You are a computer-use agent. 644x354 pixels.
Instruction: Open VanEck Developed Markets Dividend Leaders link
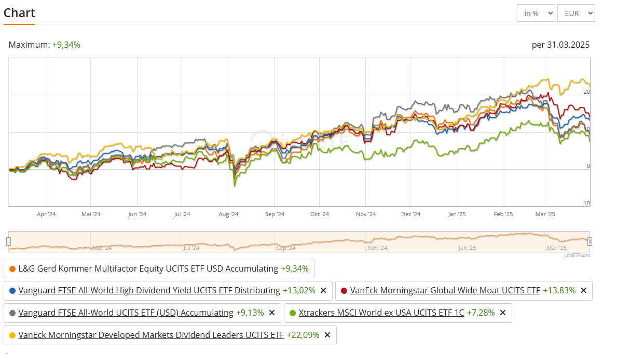click(x=151, y=335)
